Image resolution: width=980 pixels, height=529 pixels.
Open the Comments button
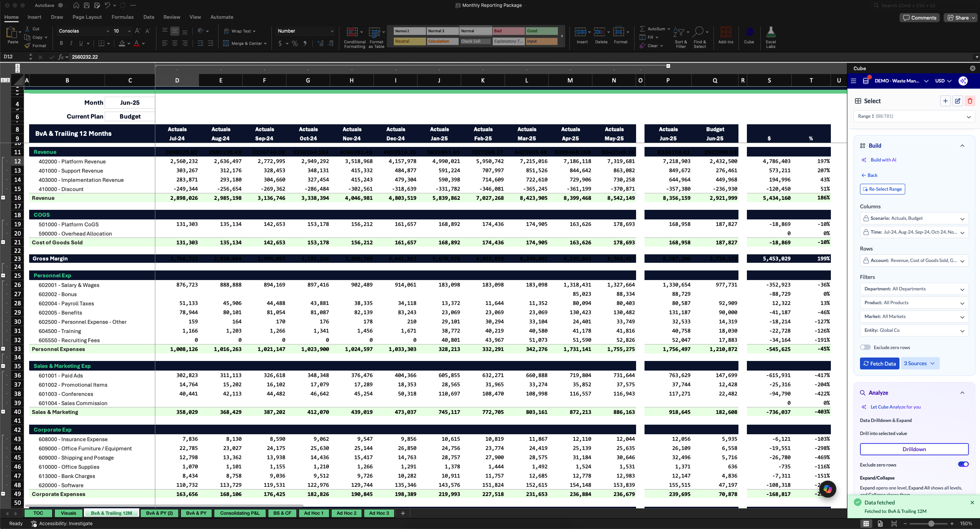click(x=919, y=18)
